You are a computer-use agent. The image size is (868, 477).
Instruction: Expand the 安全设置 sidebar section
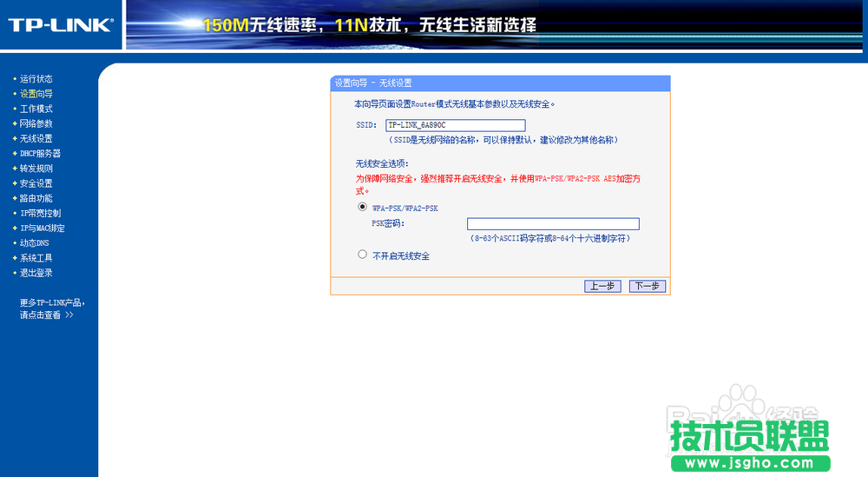(x=36, y=183)
